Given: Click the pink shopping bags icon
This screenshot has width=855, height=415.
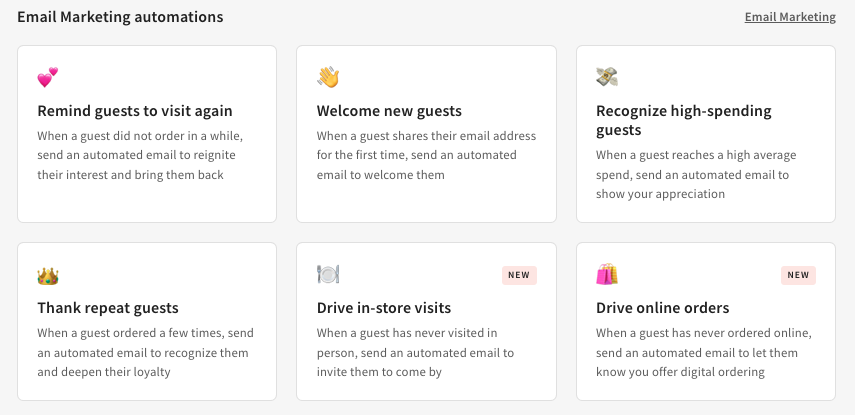Looking at the screenshot, I should (607, 275).
